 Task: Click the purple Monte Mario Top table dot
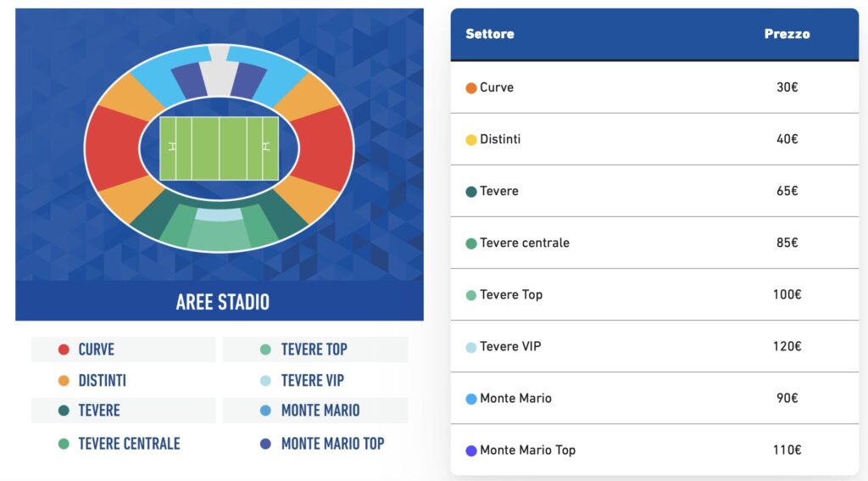471,450
